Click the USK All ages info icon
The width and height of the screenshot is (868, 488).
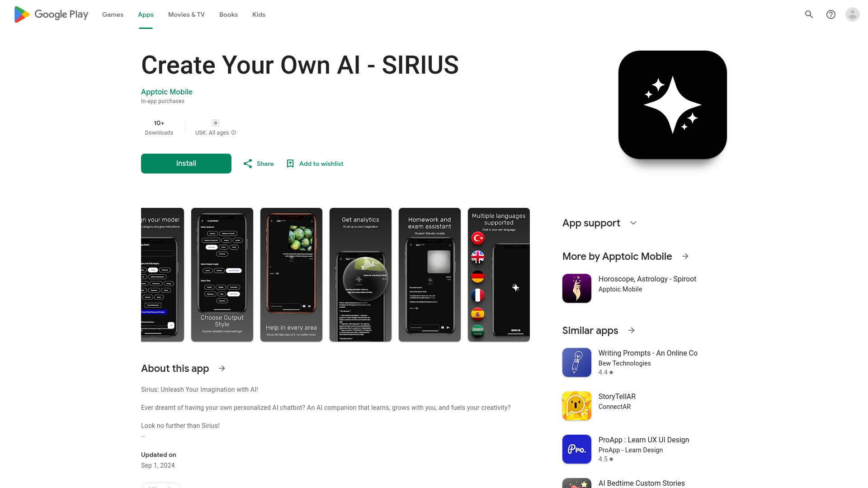(x=233, y=132)
